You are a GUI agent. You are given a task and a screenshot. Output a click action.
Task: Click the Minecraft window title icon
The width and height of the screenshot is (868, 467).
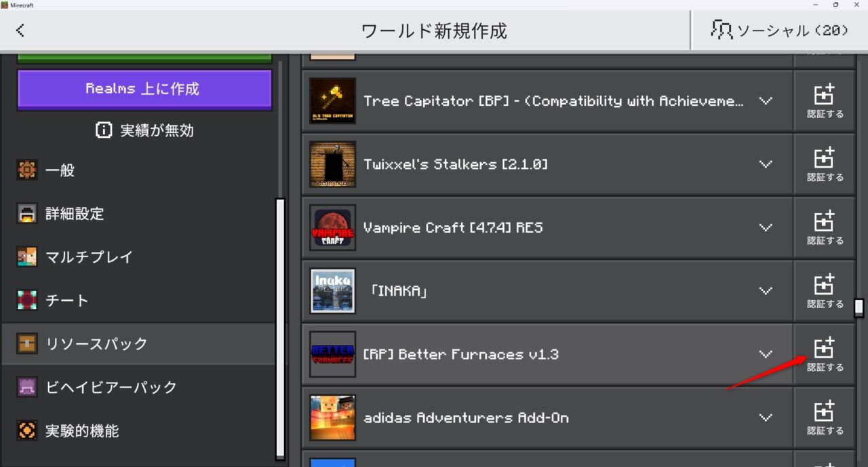(x=5, y=5)
